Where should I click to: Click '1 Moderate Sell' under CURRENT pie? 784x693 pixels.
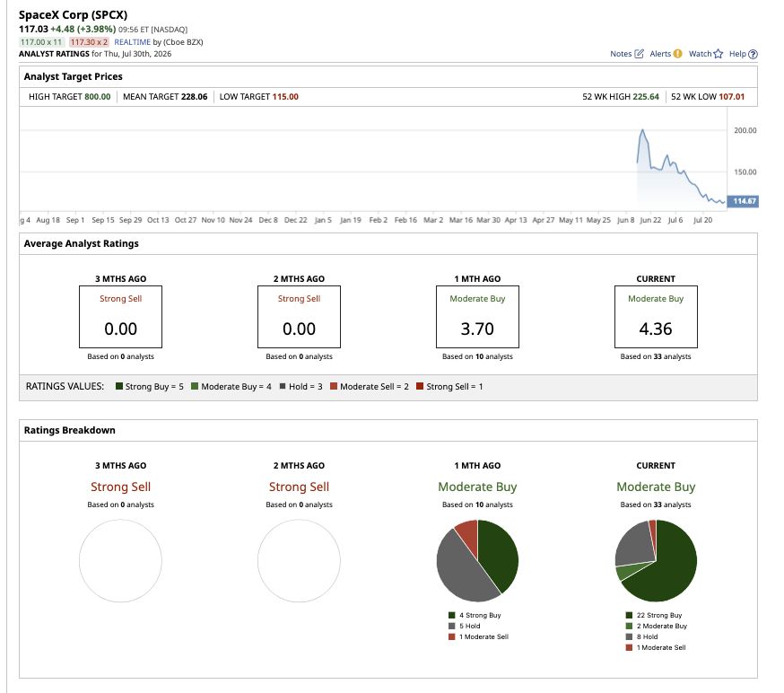tap(656, 647)
